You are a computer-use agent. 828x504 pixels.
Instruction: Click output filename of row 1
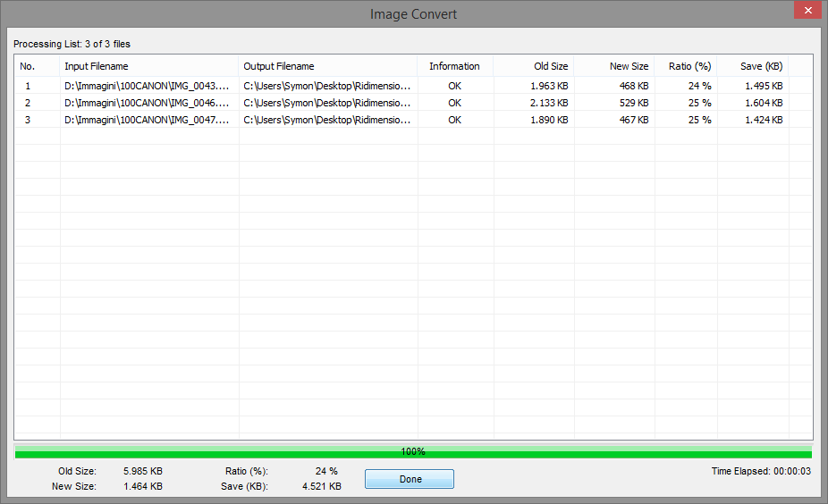[x=327, y=86]
